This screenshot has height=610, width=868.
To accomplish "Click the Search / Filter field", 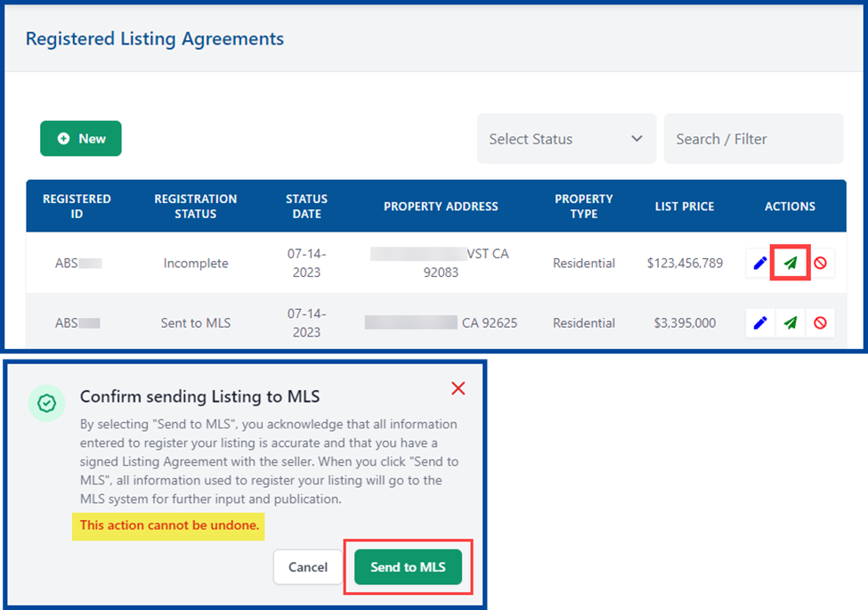I will pyautogui.click(x=753, y=139).
